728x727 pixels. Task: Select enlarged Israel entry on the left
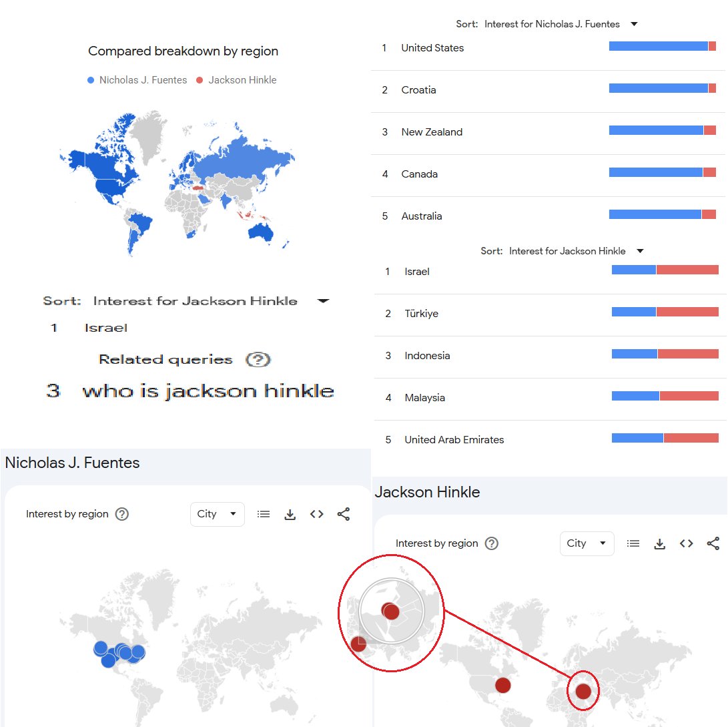[x=106, y=328]
